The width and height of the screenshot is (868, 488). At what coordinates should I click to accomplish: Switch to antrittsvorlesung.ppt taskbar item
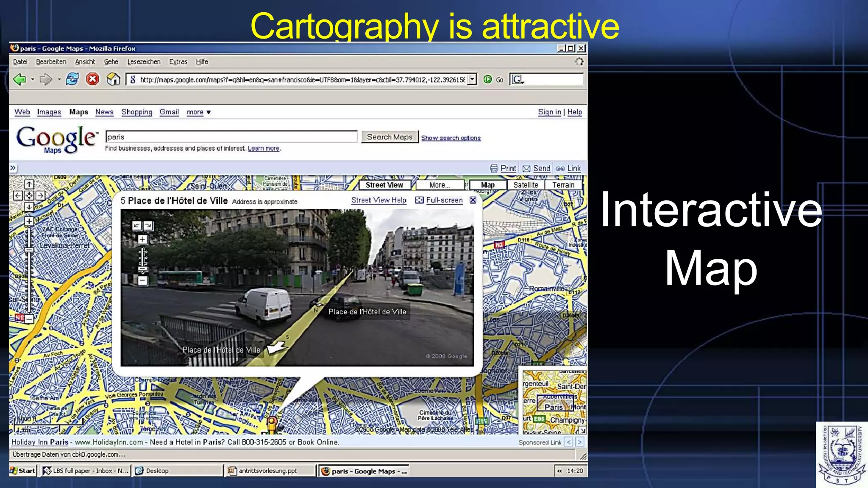[270, 471]
